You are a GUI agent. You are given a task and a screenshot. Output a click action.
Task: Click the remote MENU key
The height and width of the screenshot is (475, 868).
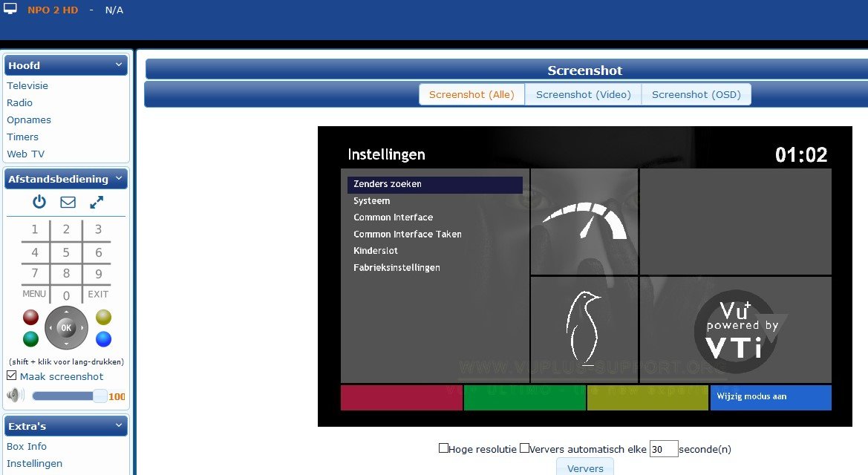tap(34, 294)
